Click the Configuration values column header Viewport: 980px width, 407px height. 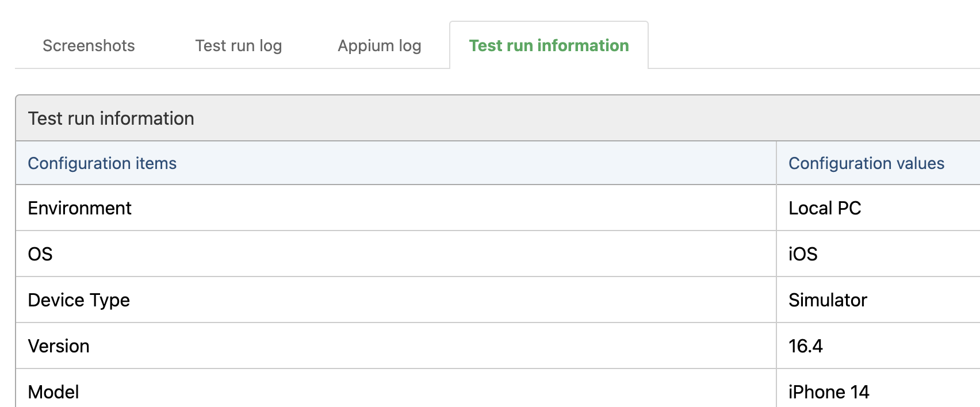[x=878, y=163]
